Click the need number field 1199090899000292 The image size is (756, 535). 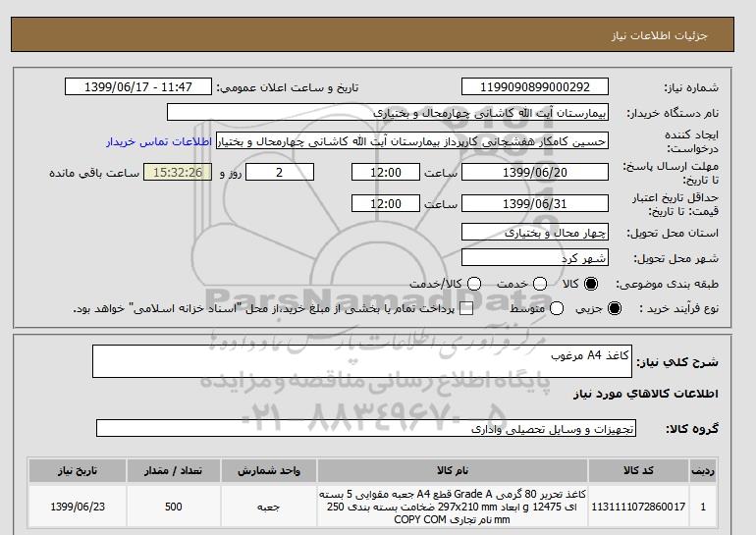(x=535, y=86)
